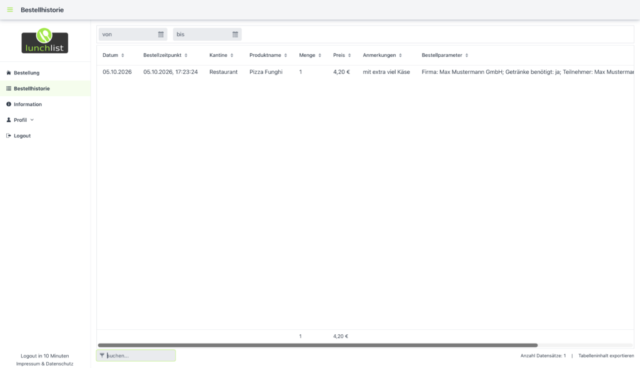Image resolution: width=640 pixels, height=368 pixels.
Task: Click the Logout arrow icon
Action: tap(9, 135)
